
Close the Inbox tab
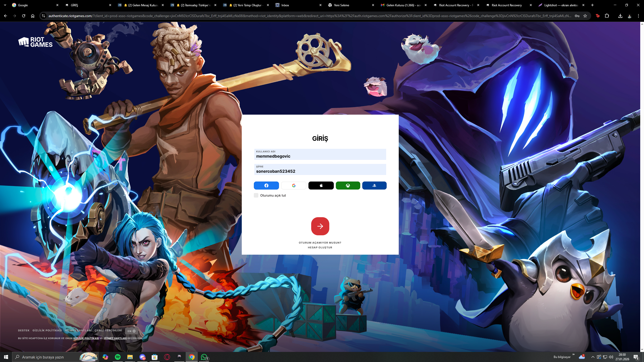(320, 5)
